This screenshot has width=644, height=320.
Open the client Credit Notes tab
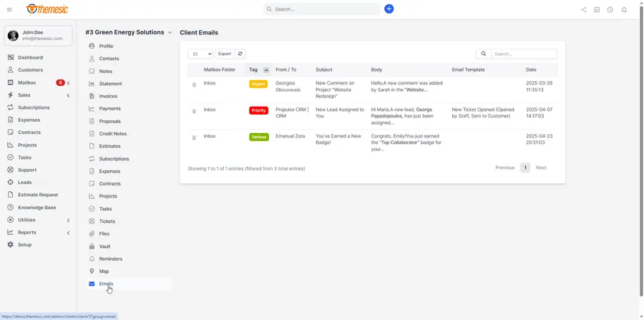[112, 134]
